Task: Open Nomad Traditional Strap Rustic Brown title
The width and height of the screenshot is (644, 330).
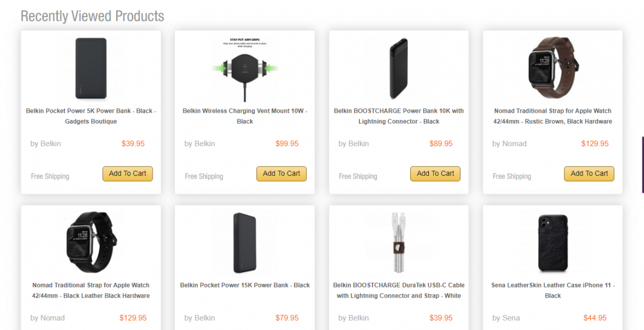Action: tap(553, 116)
